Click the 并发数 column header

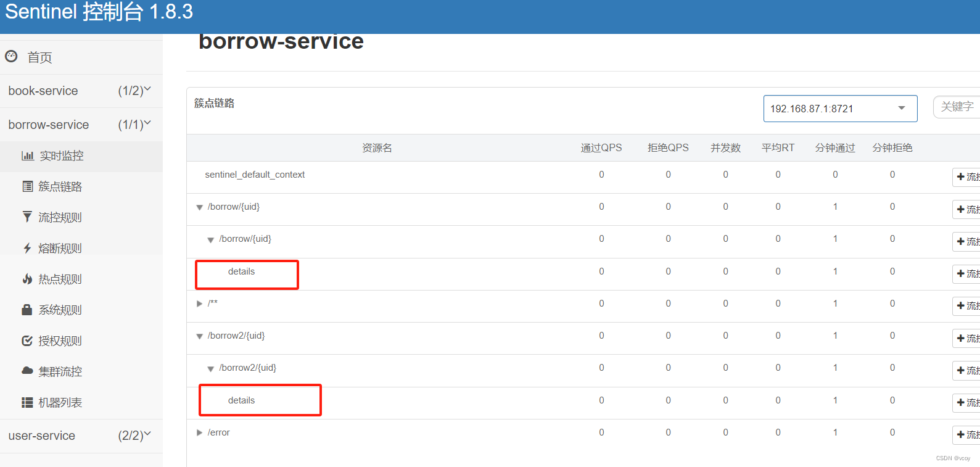point(725,148)
